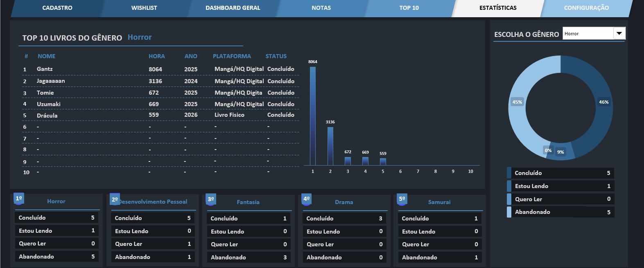This screenshot has height=268, width=644.
Task: Switch to the WISHLIST tab
Action: pos(144,8)
